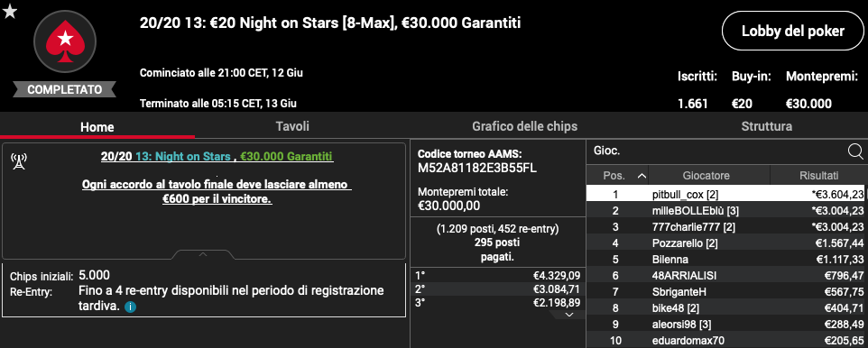This screenshot has height=348, width=868.
Task: Sort by the Risultati column header
Action: [x=818, y=176]
